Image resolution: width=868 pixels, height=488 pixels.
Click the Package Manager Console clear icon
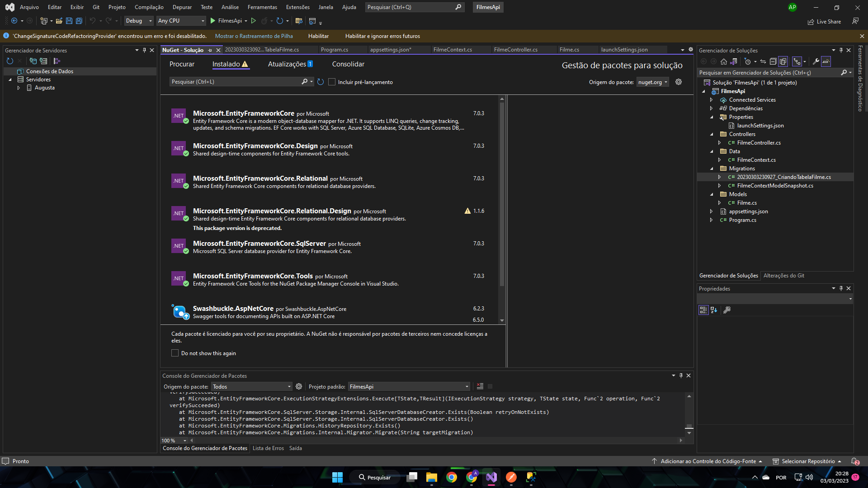[480, 386]
